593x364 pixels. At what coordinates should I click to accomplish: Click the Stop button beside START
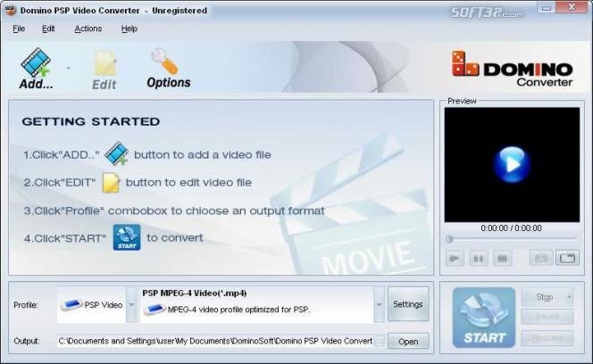544,297
